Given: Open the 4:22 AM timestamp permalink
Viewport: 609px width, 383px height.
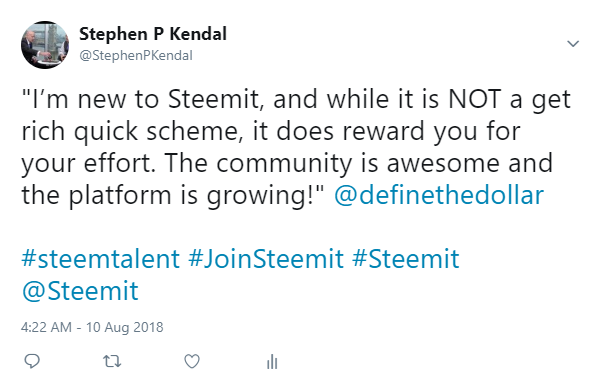Looking at the screenshot, I should click(46, 327).
